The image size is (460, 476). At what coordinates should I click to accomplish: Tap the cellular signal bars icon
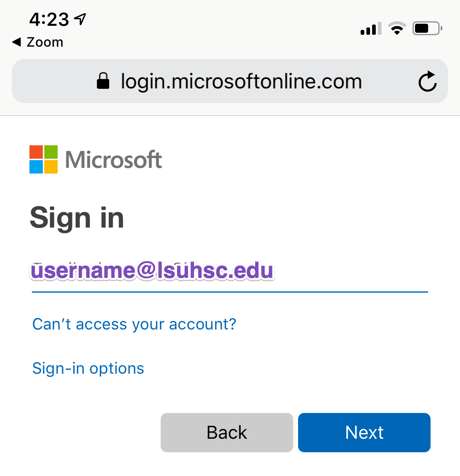[x=371, y=29]
